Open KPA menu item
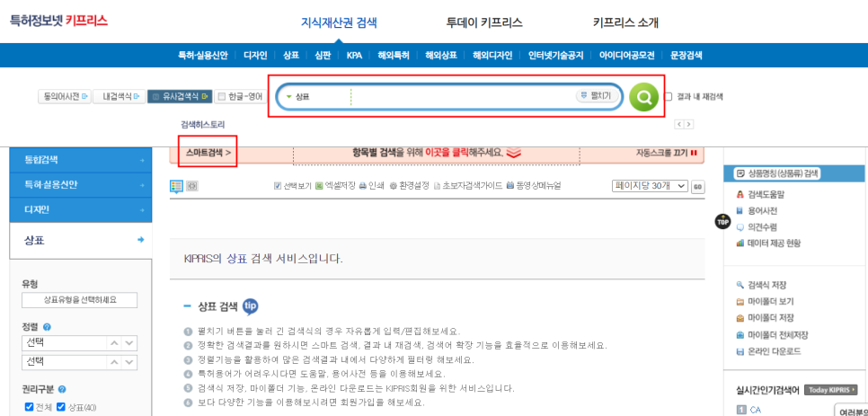This screenshot has height=416, width=868. (x=354, y=56)
